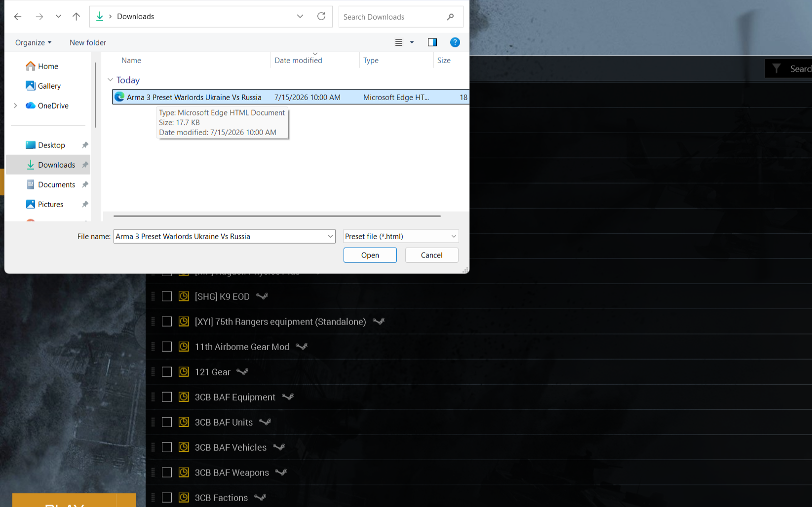This screenshot has height=507, width=812.
Task: Click Steam icon next to 3CB Factions
Action: coord(260,497)
